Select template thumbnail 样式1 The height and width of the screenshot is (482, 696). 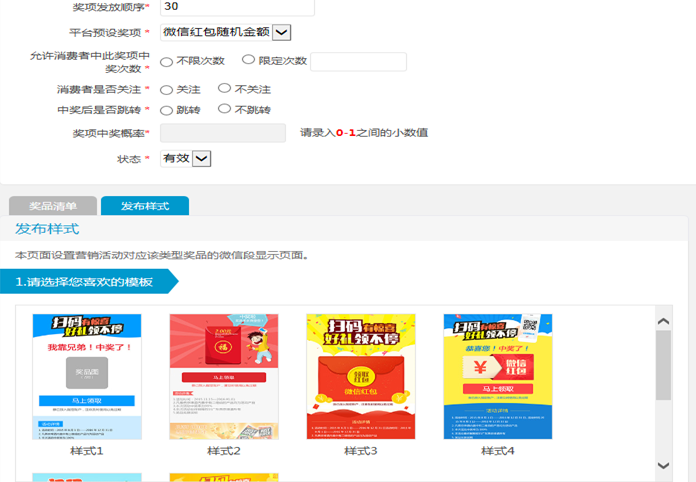(x=87, y=377)
